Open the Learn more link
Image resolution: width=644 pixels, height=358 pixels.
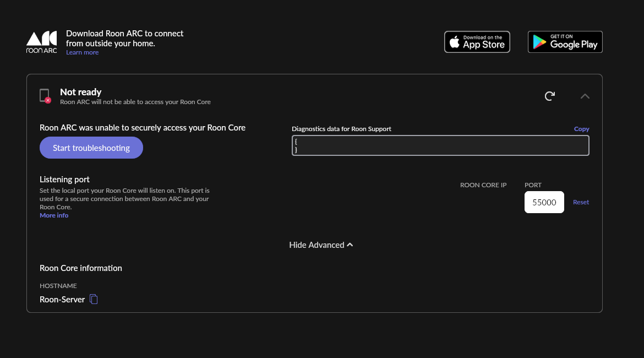[82, 52]
